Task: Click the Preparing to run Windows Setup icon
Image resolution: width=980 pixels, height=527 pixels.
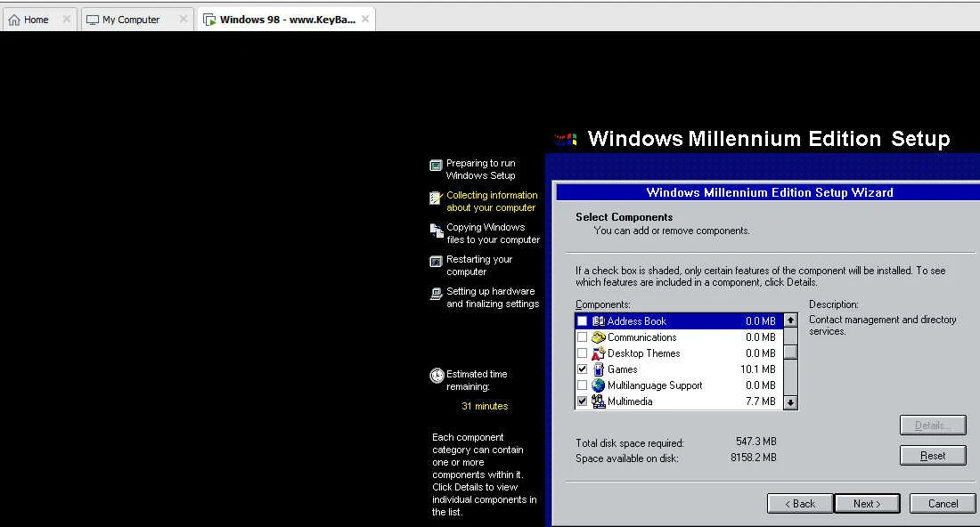Action: point(437,166)
